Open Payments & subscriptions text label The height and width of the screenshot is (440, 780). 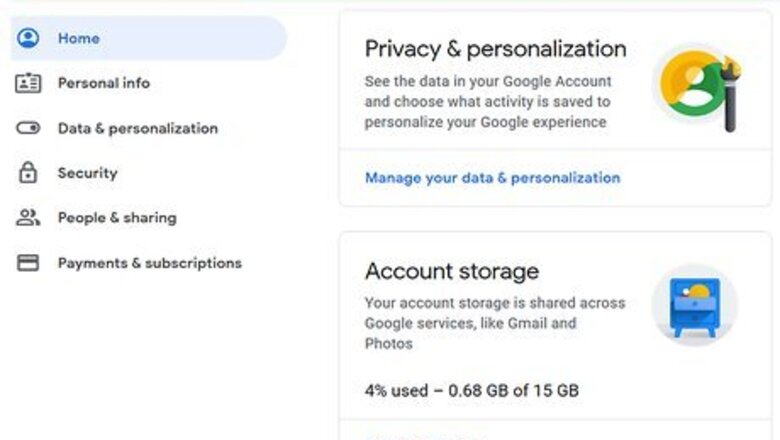(149, 263)
